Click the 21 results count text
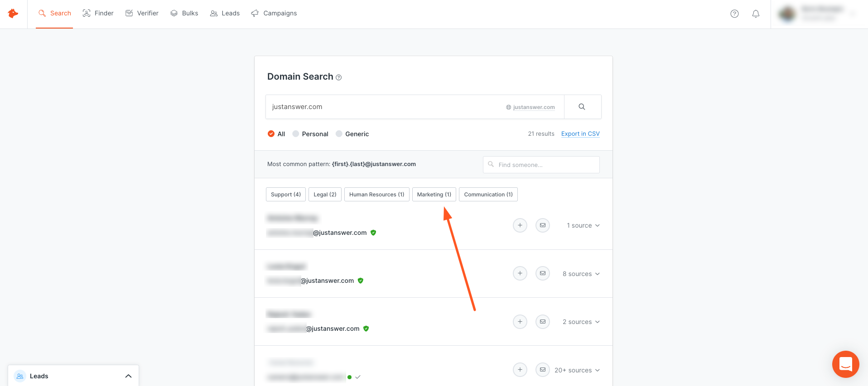Screen dimensions: 868x386 (x=541, y=134)
